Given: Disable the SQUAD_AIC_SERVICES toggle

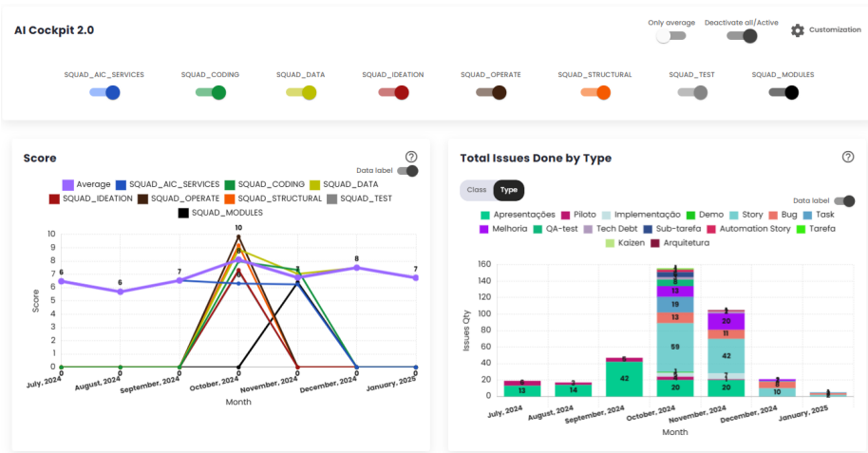Looking at the screenshot, I should pos(104,92).
